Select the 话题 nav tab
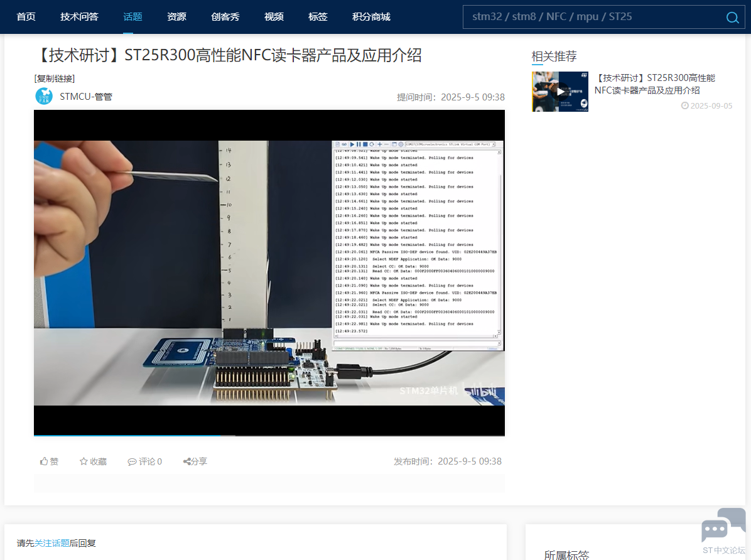Screen dimensions: 751x560 132,17
